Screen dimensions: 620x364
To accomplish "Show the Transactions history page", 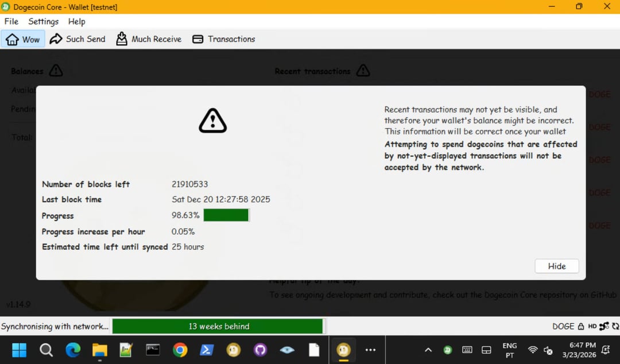I will tap(224, 39).
